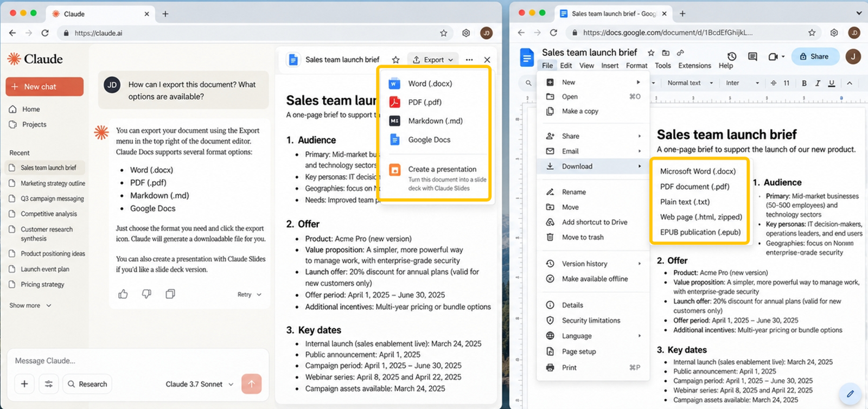Star the document in Claude's document panel
868x409 pixels.
click(396, 60)
